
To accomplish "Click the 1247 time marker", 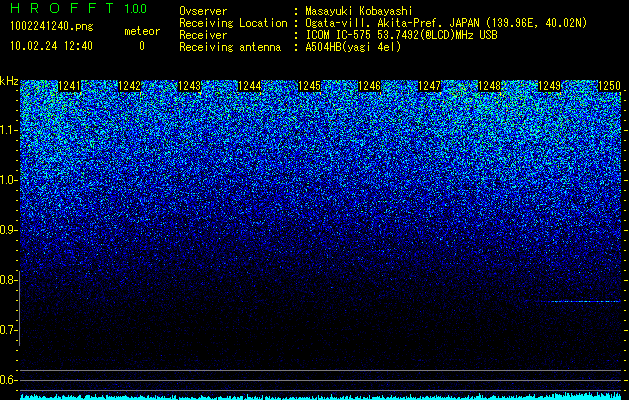I will click(x=430, y=86).
